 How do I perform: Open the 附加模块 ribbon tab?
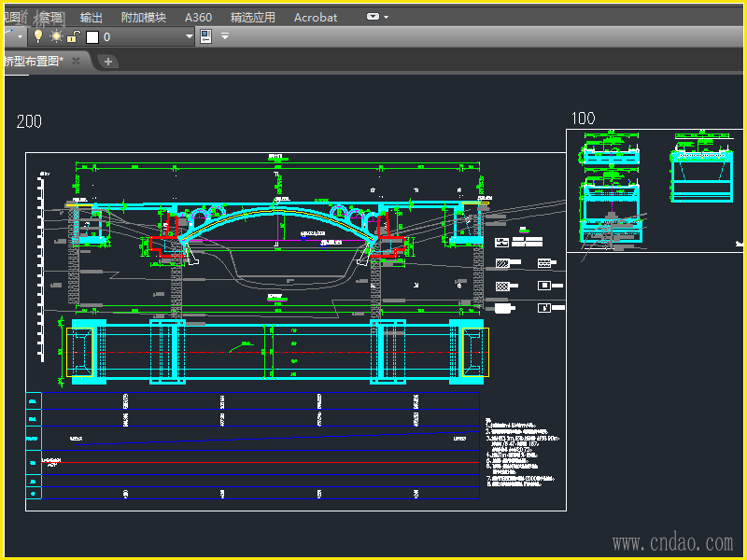tap(144, 17)
